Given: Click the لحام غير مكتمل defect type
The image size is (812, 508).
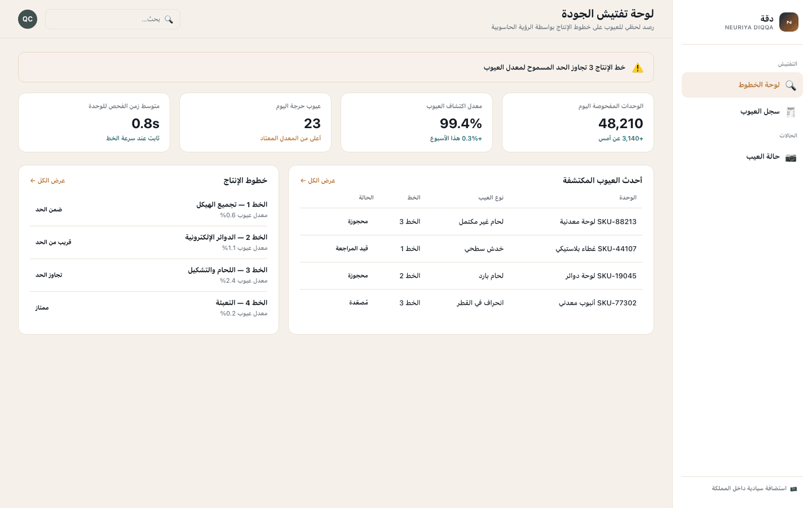Looking at the screenshot, I should [x=481, y=222].
